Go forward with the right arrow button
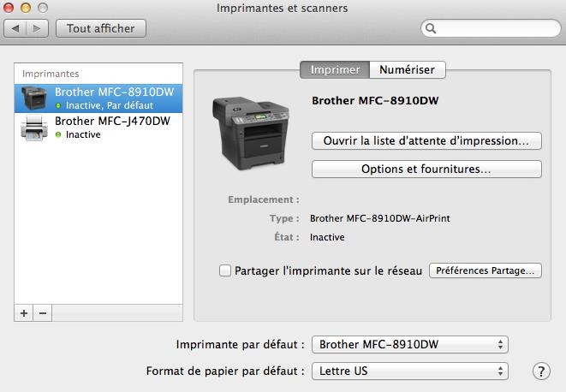566x392 pixels. [x=37, y=28]
